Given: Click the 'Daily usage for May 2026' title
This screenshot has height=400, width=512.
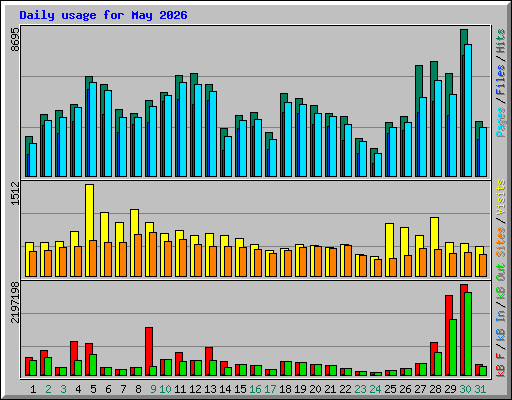Looking at the screenshot, I should point(103,15).
